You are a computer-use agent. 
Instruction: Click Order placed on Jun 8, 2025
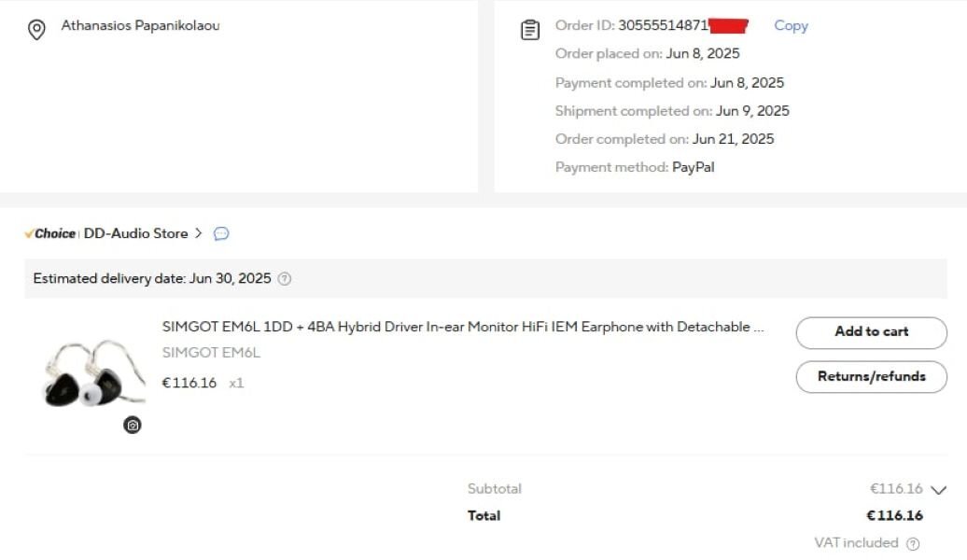[647, 53]
